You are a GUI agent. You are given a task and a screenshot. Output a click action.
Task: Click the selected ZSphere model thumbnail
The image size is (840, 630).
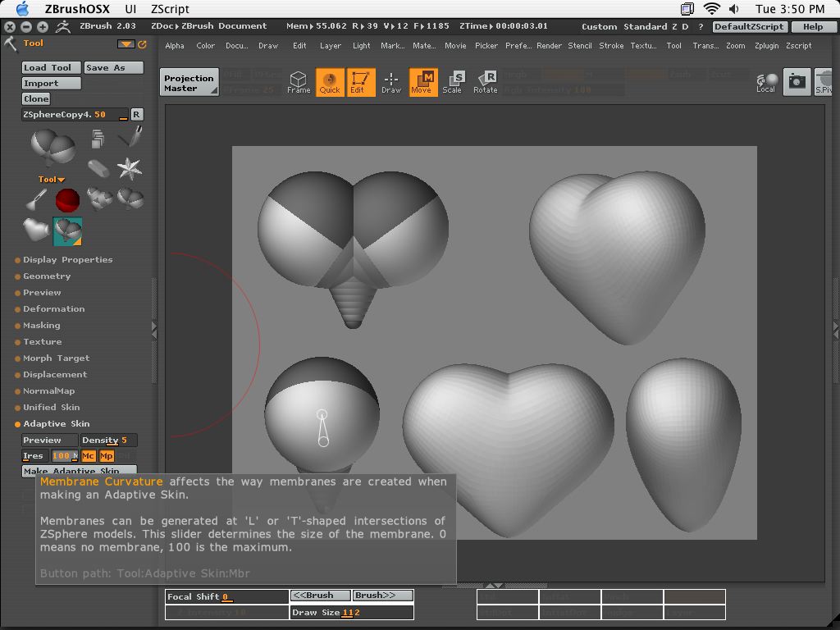pyautogui.click(x=67, y=231)
